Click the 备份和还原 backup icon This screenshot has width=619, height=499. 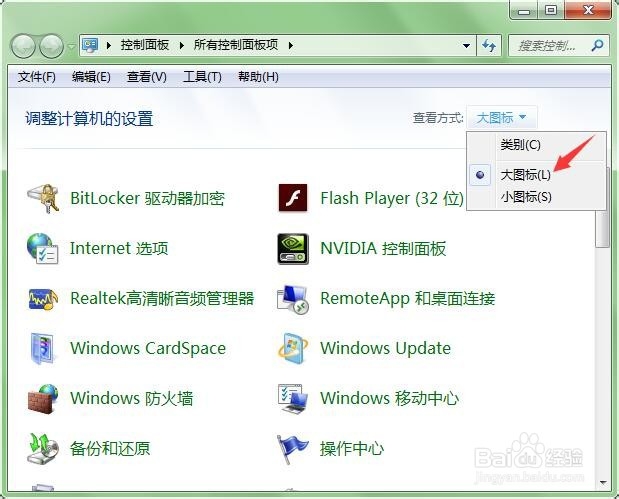(43, 449)
